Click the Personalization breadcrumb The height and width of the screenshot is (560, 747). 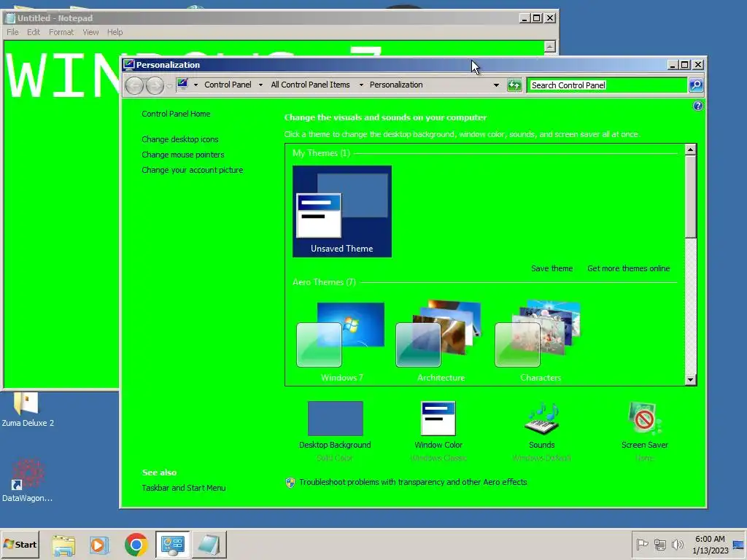click(396, 85)
